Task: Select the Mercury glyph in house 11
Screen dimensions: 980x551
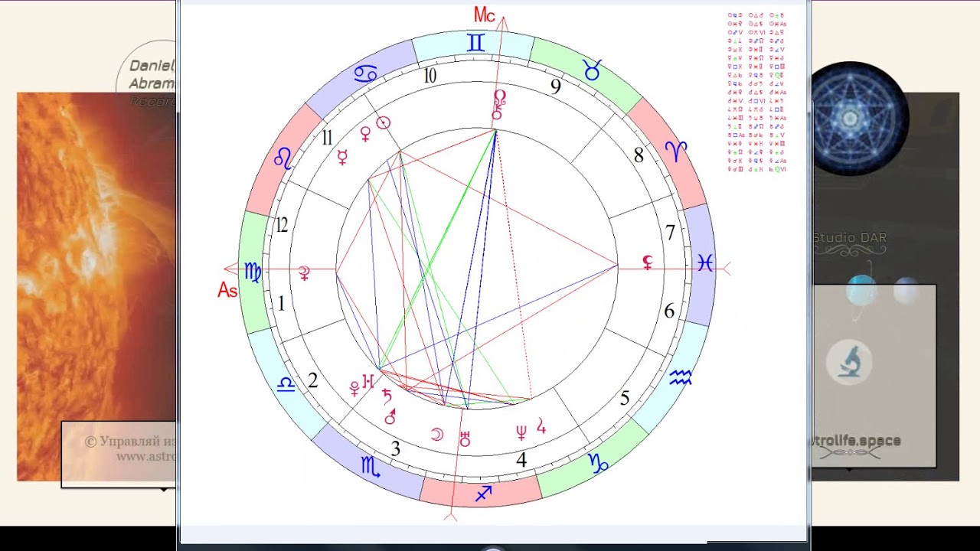Action: [x=342, y=157]
